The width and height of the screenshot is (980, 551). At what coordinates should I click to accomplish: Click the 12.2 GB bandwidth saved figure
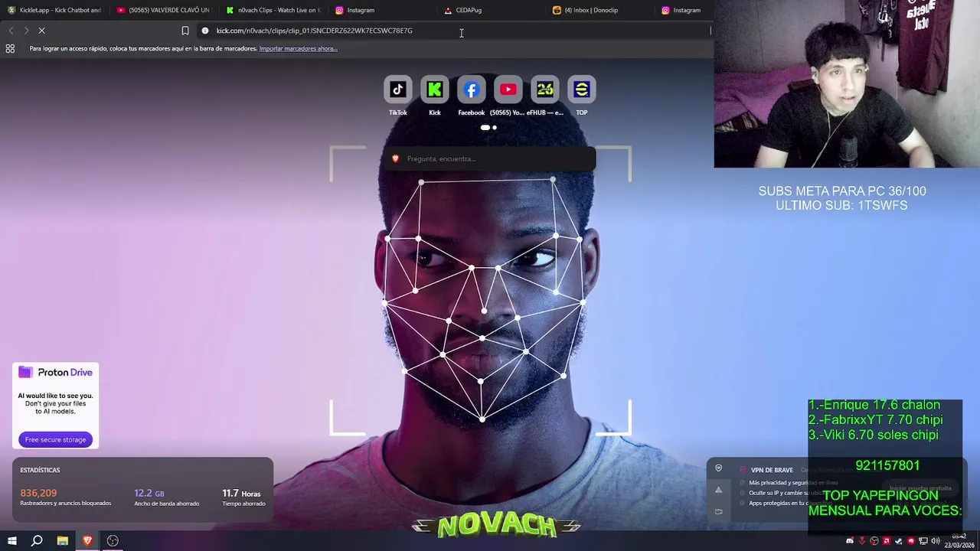pyautogui.click(x=149, y=493)
